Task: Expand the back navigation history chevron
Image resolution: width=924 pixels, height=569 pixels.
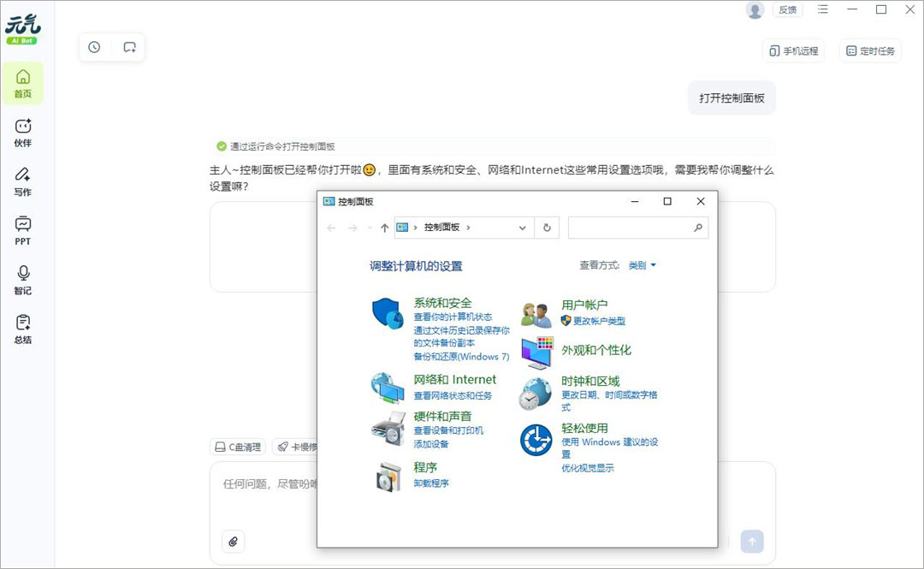Action: [x=368, y=228]
